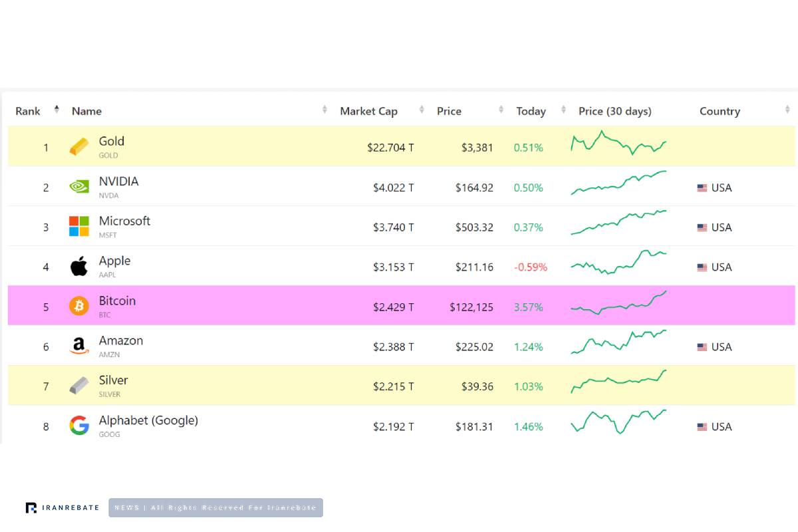The height and width of the screenshot is (532, 798).
Task: Sort table using Name column arrows
Action: click(x=325, y=109)
